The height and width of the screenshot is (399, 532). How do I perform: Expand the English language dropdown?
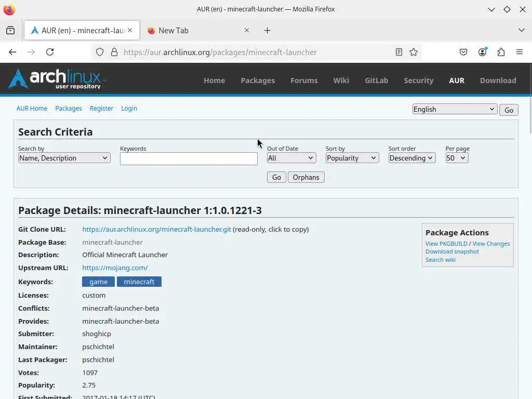(454, 109)
